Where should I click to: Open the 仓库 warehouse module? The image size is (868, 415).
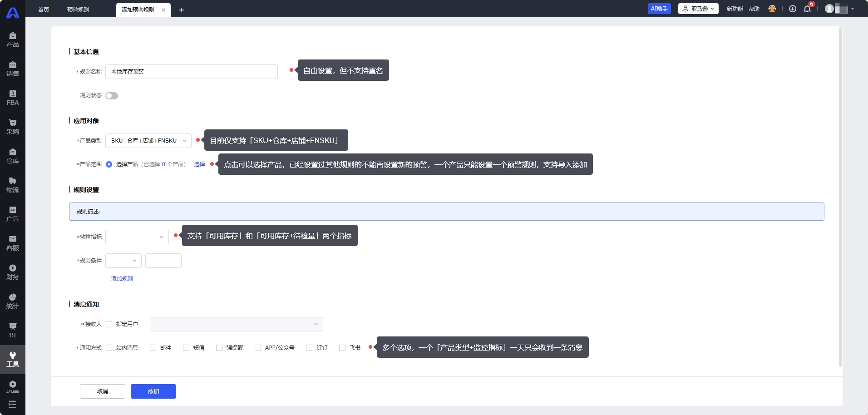click(13, 156)
